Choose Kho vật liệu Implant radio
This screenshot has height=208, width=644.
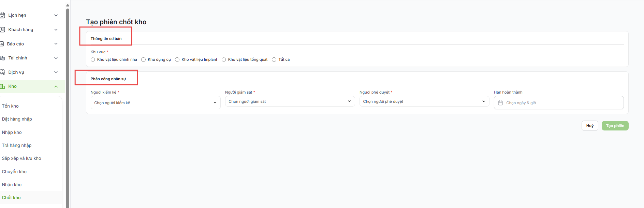tap(177, 59)
